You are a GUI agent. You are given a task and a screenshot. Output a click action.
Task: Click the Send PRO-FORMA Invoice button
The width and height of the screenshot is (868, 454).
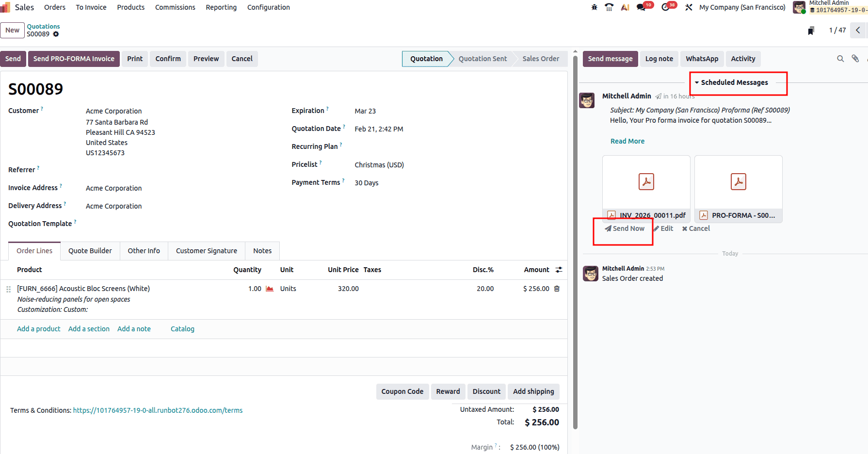click(74, 59)
